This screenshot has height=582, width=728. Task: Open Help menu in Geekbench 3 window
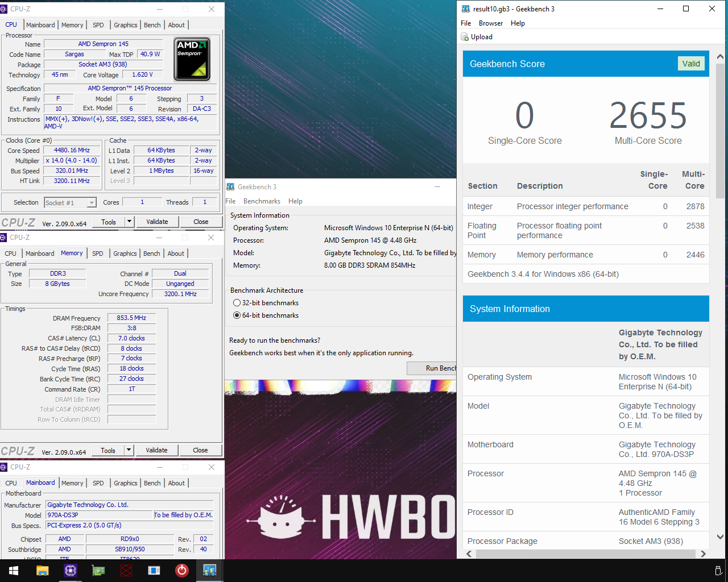pyautogui.click(x=295, y=201)
